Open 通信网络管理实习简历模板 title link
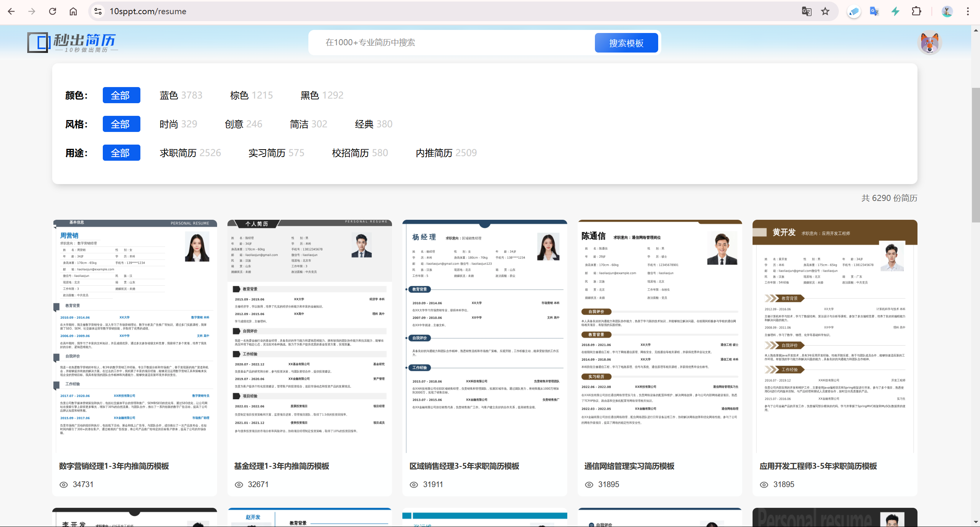 tap(629, 466)
